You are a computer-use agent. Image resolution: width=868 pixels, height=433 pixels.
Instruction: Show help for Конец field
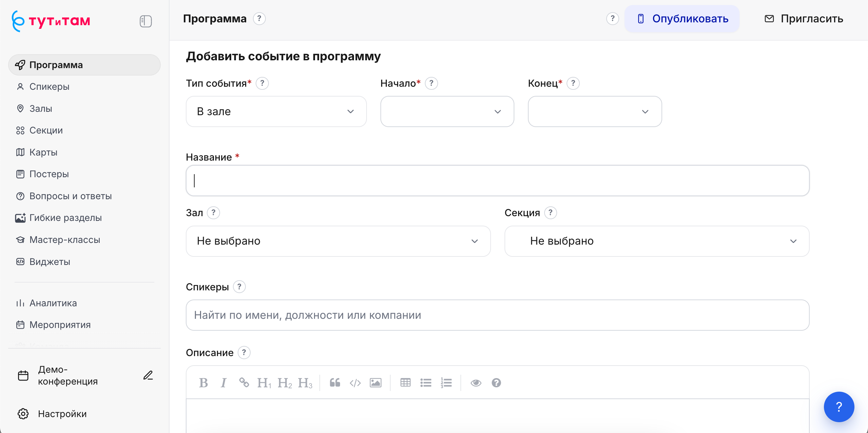(x=573, y=83)
